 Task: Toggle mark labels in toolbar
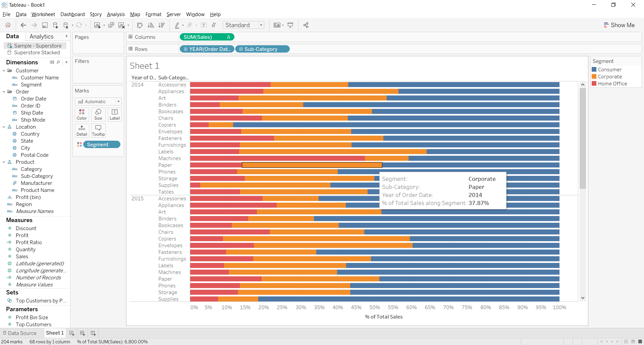[204, 25]
